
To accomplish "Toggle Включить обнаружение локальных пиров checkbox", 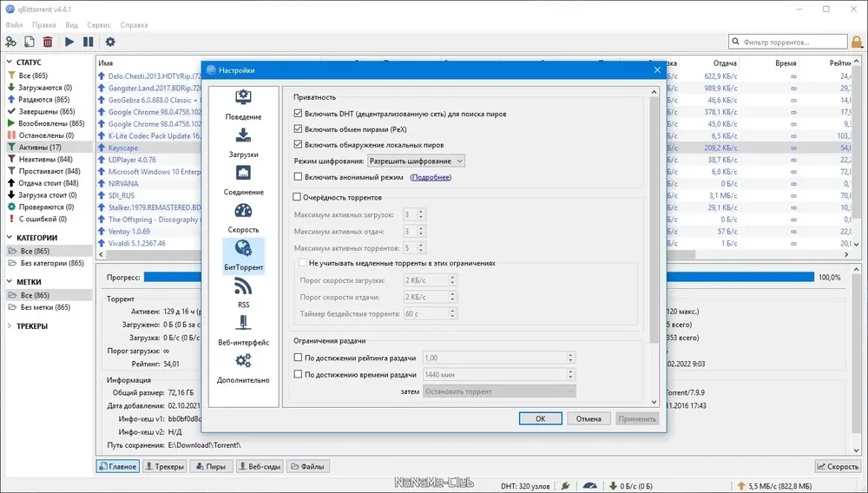I will [x=299, y=144].
